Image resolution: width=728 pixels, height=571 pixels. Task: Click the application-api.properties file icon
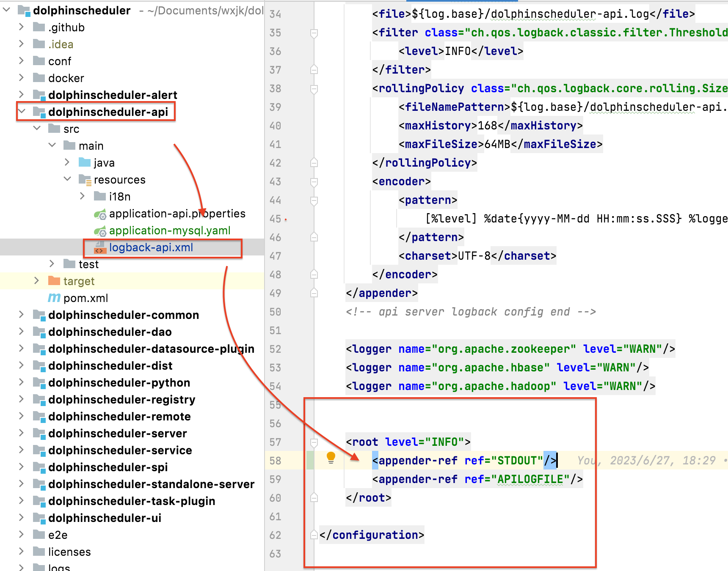(x=100, y=214)
